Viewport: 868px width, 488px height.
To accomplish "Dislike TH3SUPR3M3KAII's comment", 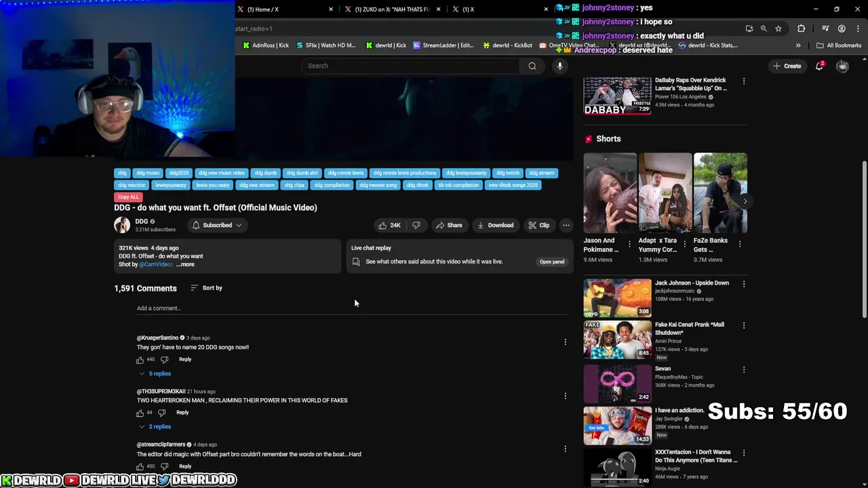I will pos(161,413).
